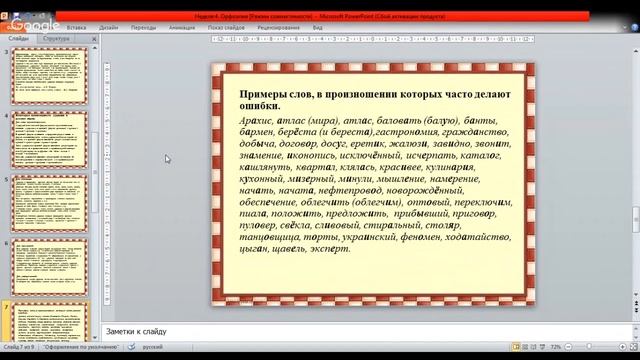This screenshot has width=640, height=360.
Task: Open the Показ слайдов ribbon tab
Action: coord(226,28)
